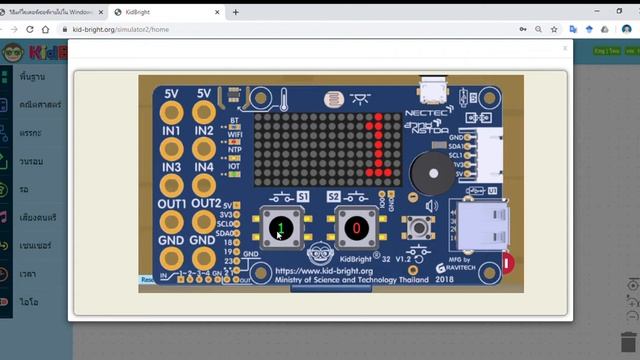640x360 pixels.
Task: Open the คณิตศาสตร์ block category
Action: pos(40,104)
